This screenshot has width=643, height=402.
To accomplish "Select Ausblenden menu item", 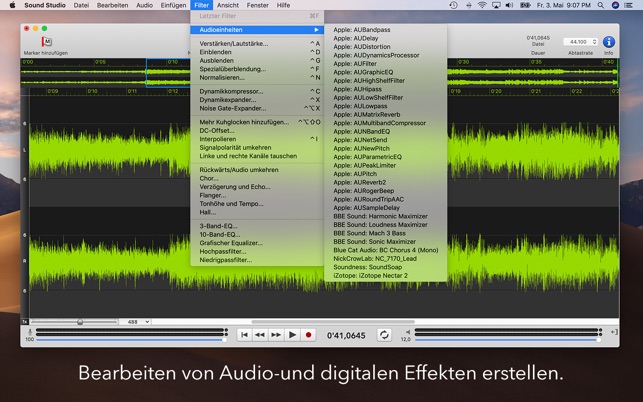I will 257,60.
